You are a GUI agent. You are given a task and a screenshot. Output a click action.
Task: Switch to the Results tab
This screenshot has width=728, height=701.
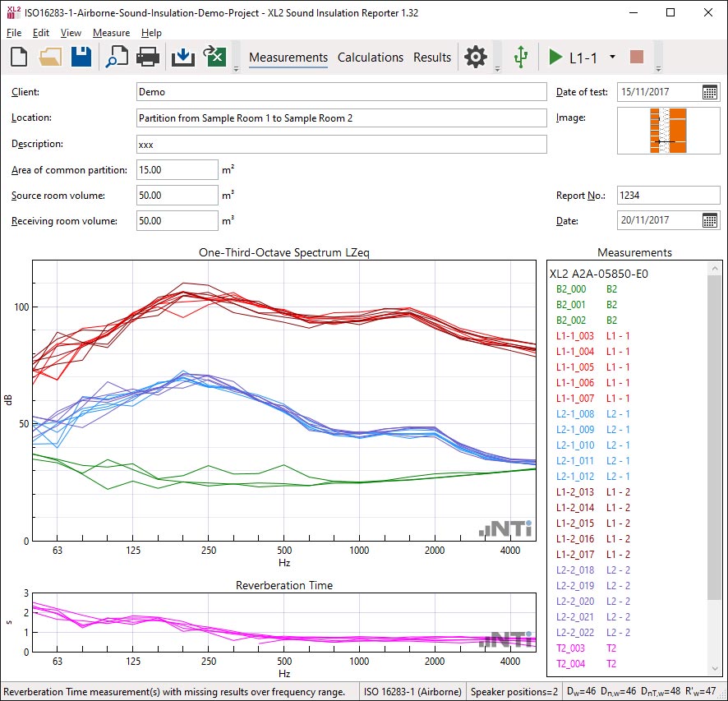432,58
